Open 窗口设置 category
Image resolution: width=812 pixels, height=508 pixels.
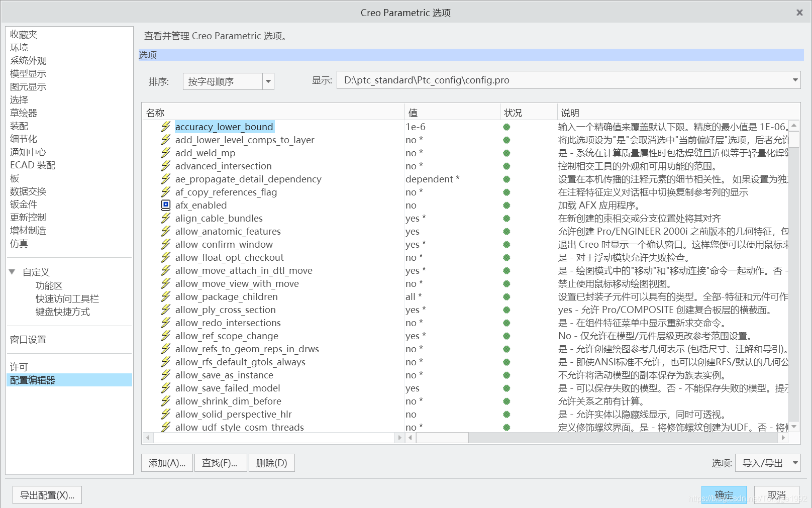click(28, 339)
